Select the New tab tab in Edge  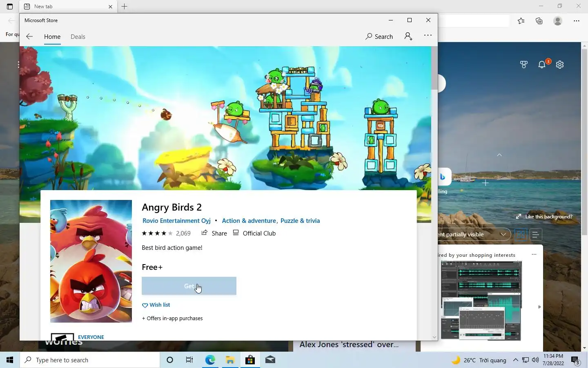pos(68,7)
